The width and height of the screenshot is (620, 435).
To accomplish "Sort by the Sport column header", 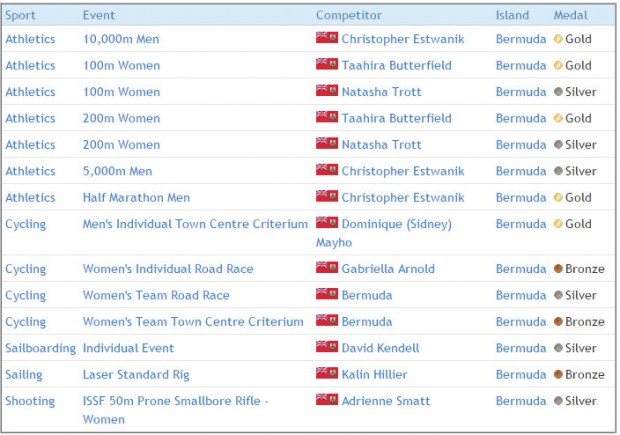I will point(20,15).
